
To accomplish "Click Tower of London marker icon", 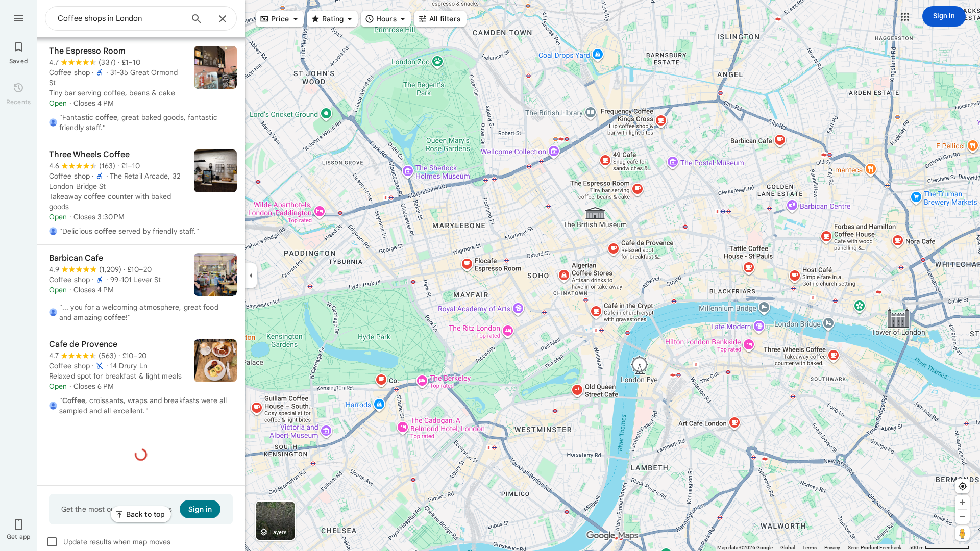I will (x=898, y=318).
